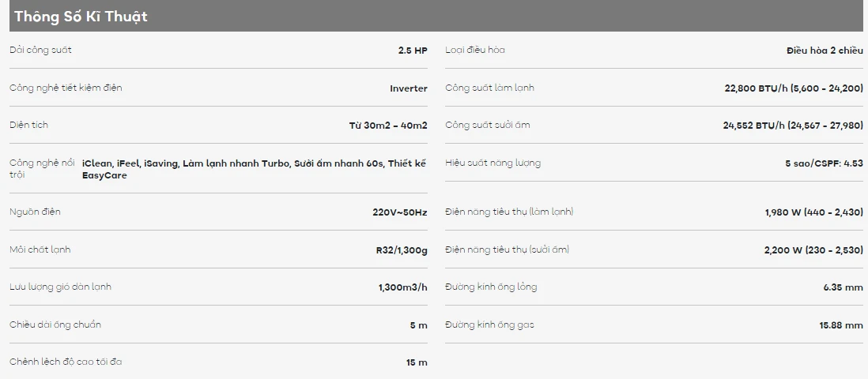Click the Diện tích area label

coord(28,125)
